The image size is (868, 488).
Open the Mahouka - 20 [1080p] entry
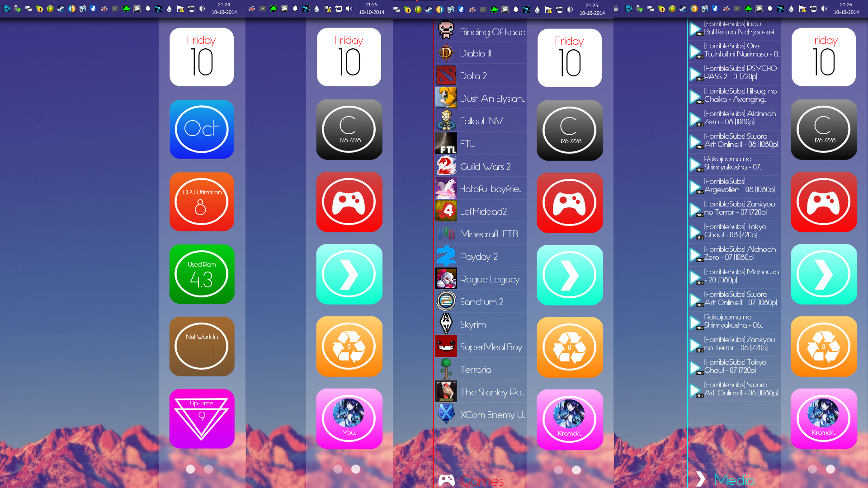click(735, 277)
